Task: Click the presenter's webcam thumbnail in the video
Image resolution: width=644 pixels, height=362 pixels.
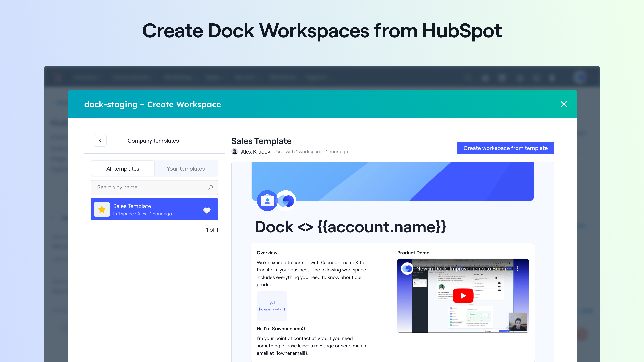Action: (x=518, y=322)
